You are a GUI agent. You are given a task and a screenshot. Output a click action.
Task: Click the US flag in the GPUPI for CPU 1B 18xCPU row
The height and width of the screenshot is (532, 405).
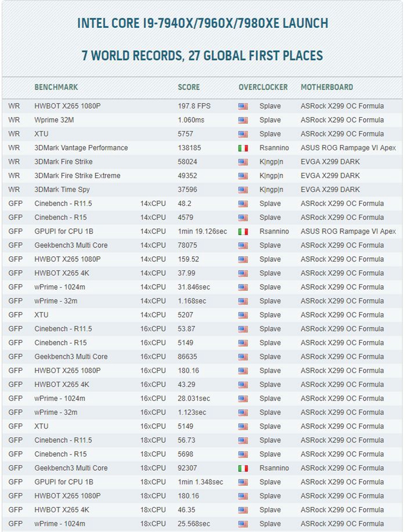click(x=243, y=482)
